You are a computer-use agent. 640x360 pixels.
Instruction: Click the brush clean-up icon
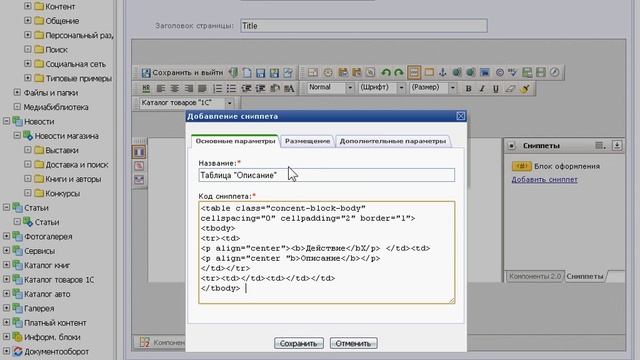point(525,88)
